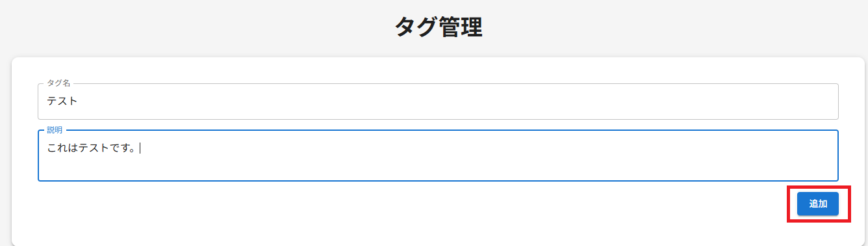Viewport: 868px width, 246px height.
Task: Submit the tag with the 追加 button
Action: [x=818, y=204]
